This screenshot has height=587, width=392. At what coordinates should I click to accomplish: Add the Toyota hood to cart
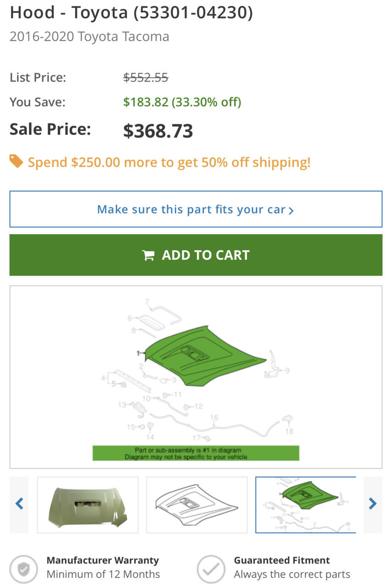pos(196,255)
